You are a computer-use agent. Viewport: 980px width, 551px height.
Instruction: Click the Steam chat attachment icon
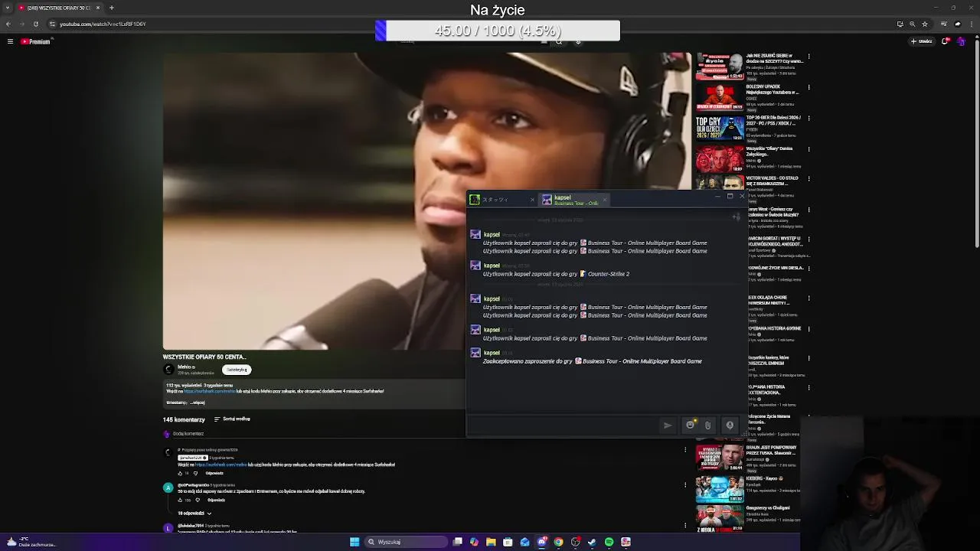(707, 425)
